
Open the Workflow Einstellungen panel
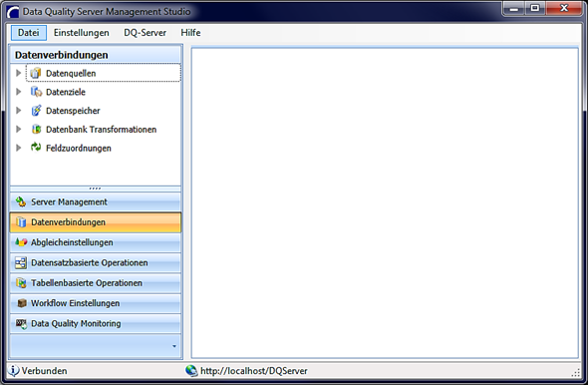(x=96, y=303)
